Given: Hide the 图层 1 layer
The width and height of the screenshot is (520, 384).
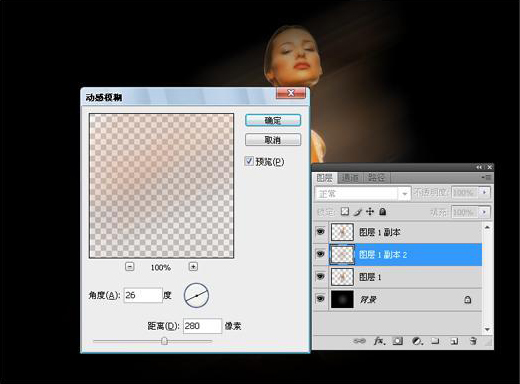Looking at the screenshot, I should 320,276.
